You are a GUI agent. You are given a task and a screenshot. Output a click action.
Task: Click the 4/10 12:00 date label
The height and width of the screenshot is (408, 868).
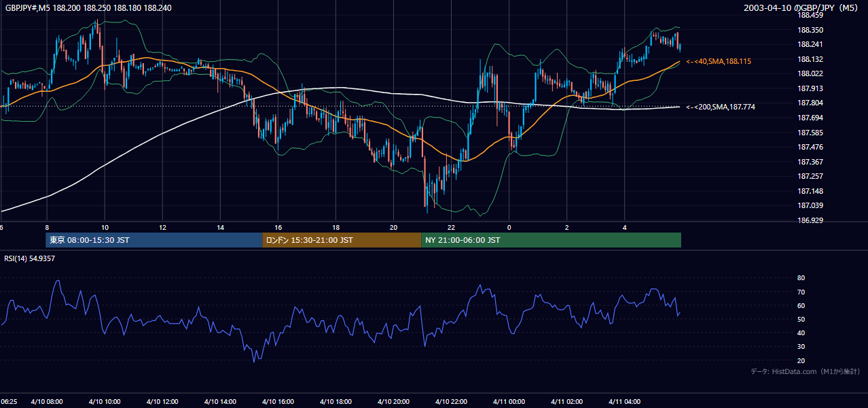162,402
